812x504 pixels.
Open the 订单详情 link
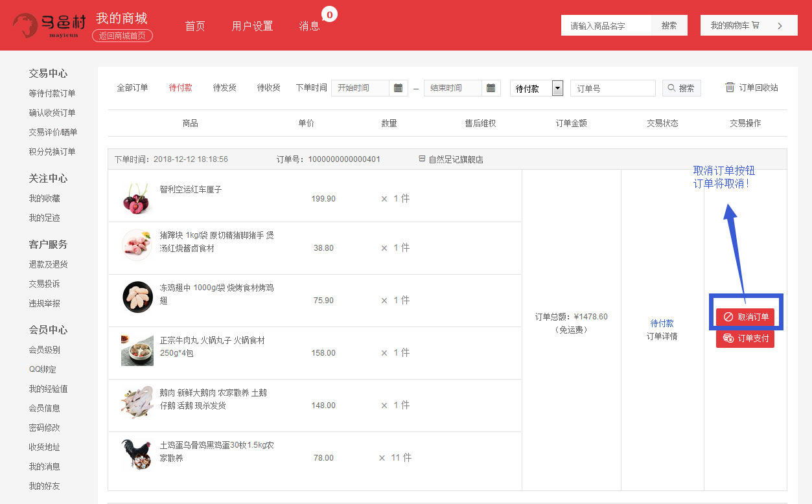(662, 336)
